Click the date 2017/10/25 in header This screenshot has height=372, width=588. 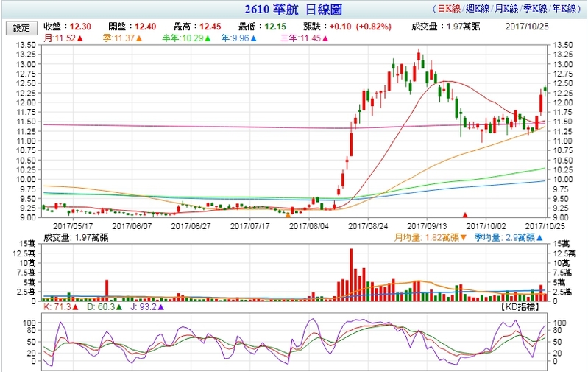click(526, 27)
